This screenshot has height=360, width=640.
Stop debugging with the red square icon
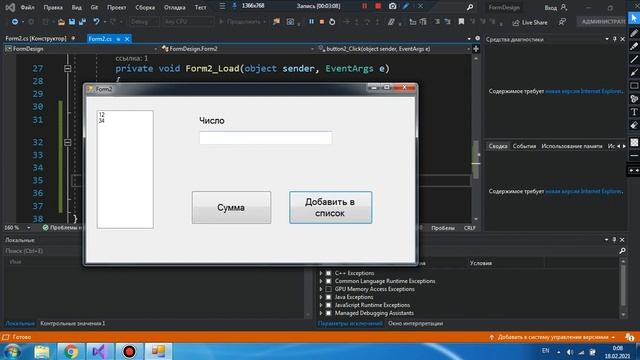point(322,22)
